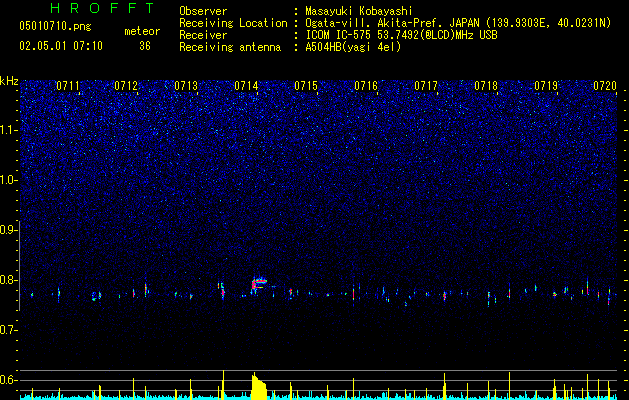Click the observer name Masayuki Kobayashi
The width and height of the screenshot is (629, 400).
point(359,11)
